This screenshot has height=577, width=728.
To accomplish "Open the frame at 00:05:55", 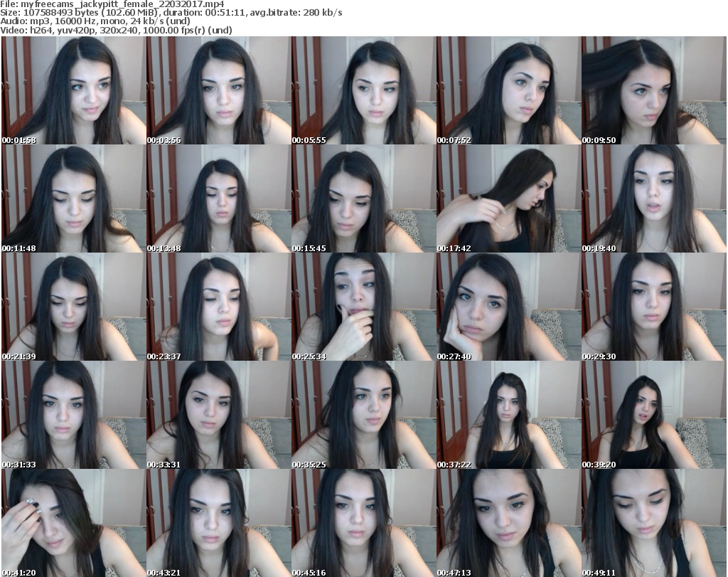I will coord(363,90).
